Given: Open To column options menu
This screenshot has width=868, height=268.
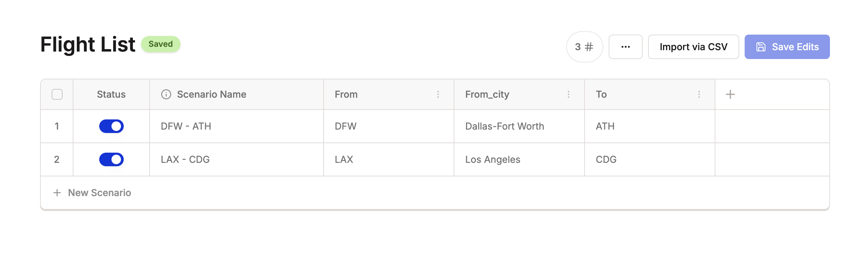Looking at the screenshot, I should coord(699,94).
